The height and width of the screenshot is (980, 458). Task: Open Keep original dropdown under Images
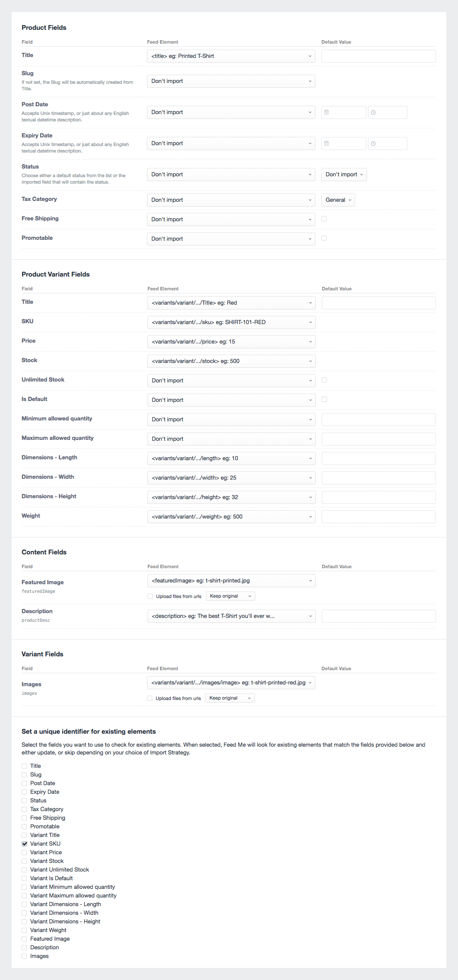[230, 698]
